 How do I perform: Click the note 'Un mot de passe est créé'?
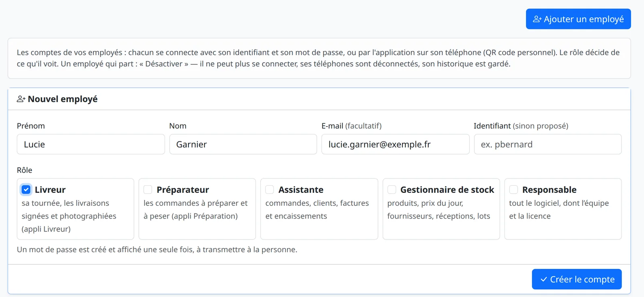tap(157, 250)
